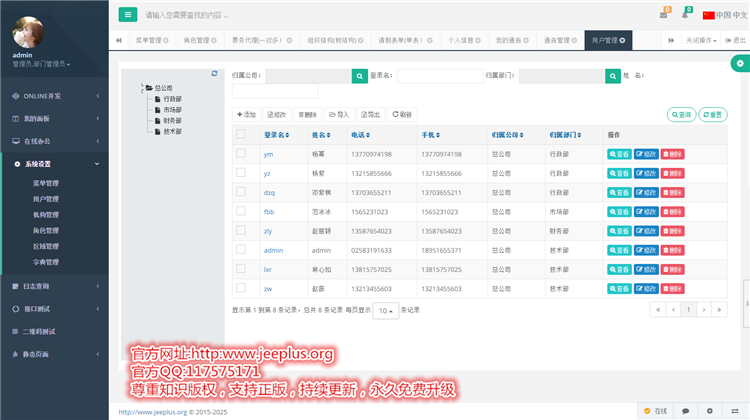750x420 pixels.
Task: Click the red 删除 button for user zw
Action: 672,289
